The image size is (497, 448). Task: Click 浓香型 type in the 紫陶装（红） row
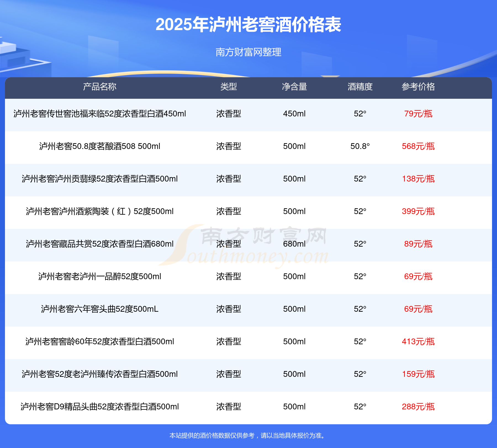click(229, 211)
